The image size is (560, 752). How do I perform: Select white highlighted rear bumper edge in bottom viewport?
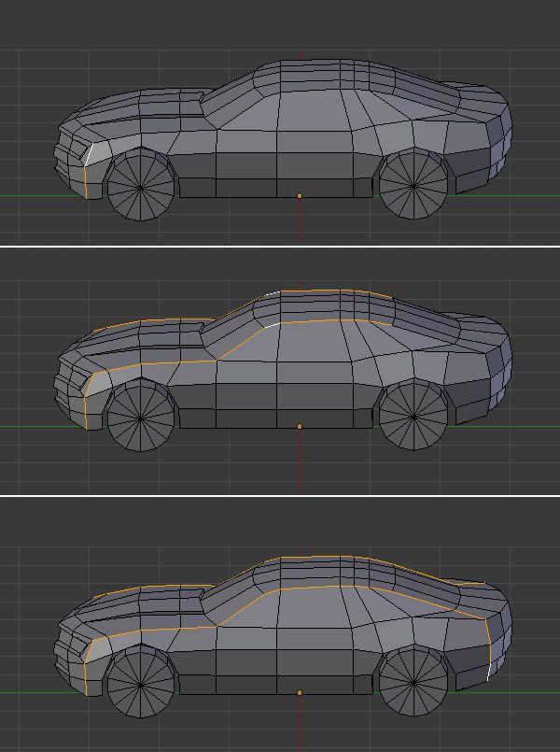tap(488, 671)
